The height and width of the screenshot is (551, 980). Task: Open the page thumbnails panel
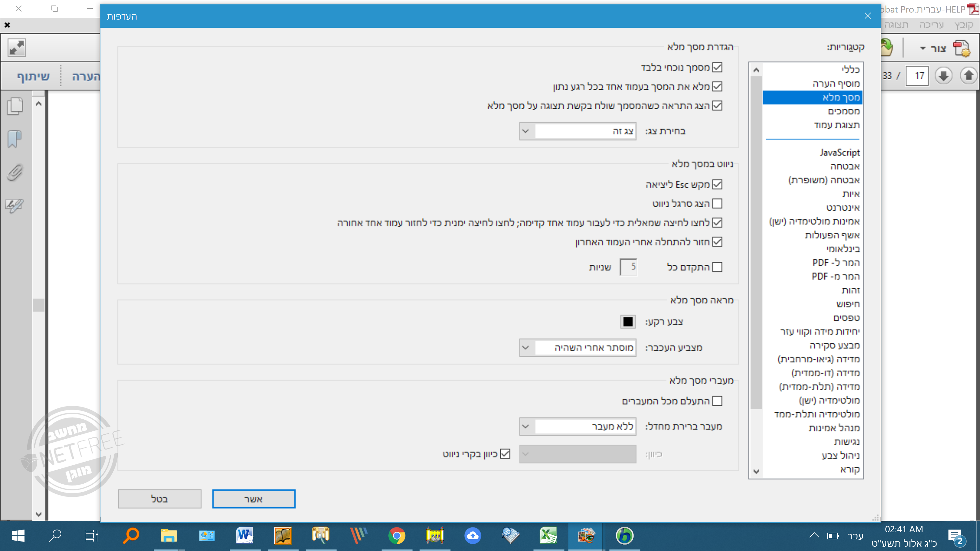[14, 107]
